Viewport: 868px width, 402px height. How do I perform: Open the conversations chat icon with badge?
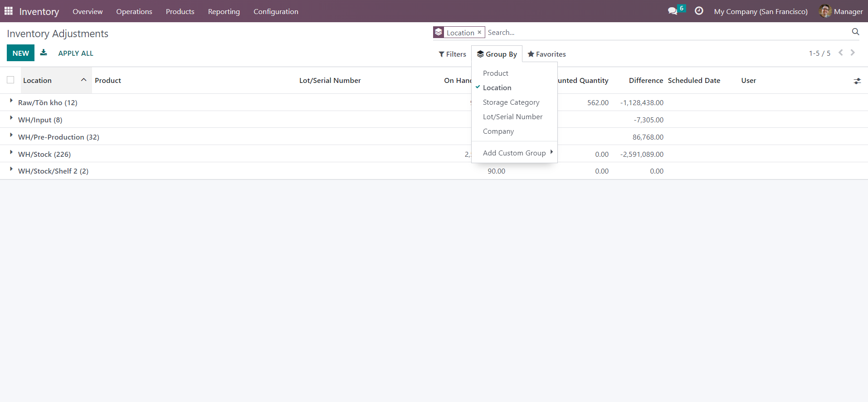tap(673, 11)
